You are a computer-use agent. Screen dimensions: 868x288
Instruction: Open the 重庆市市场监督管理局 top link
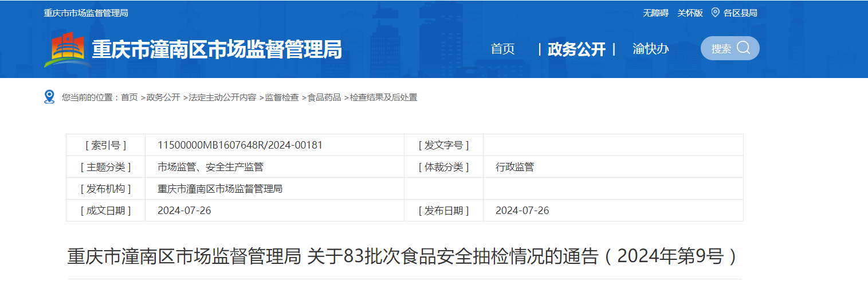86,13
